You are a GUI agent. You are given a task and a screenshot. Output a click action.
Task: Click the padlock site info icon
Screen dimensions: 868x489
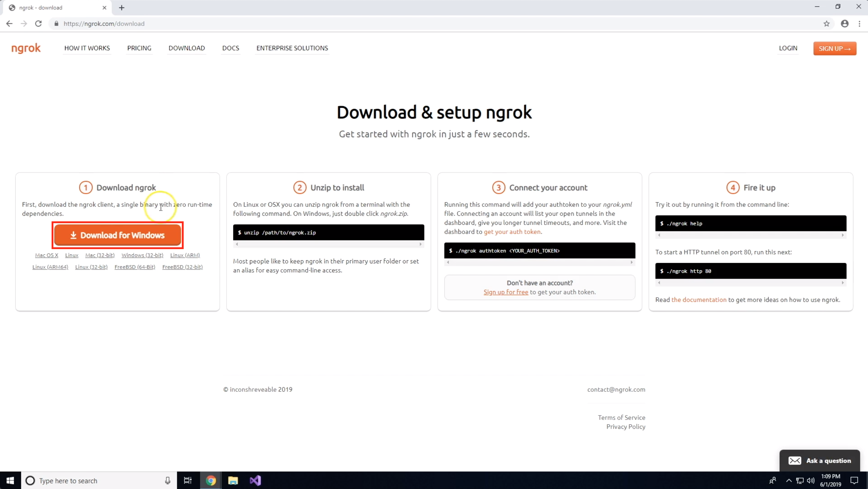(56, 23)
